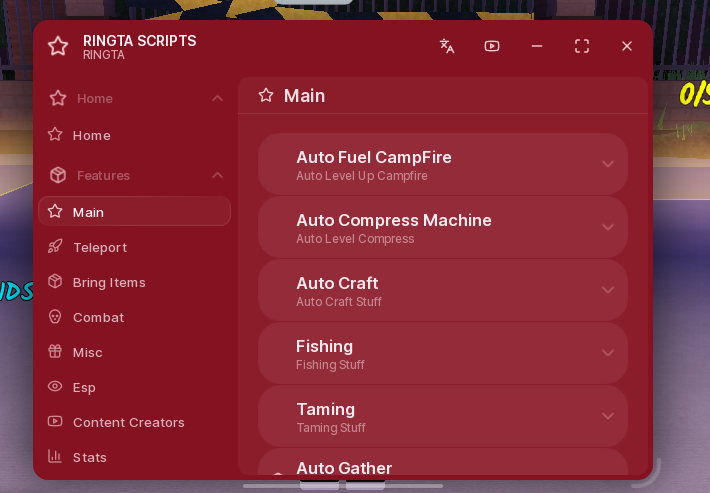This screenshot has height=493, width=710.
Task: Click the star icon in Main panel header
Action: [266, 95]
